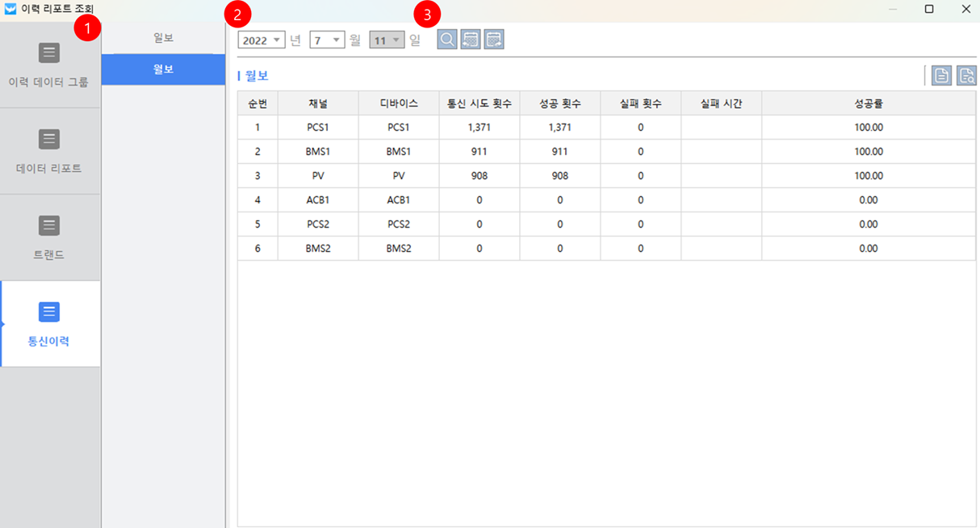Image resolution: width=980 pixels, height=528 pixels.
Task: Select the BMS2 row in table
Action: click(318, 249)
